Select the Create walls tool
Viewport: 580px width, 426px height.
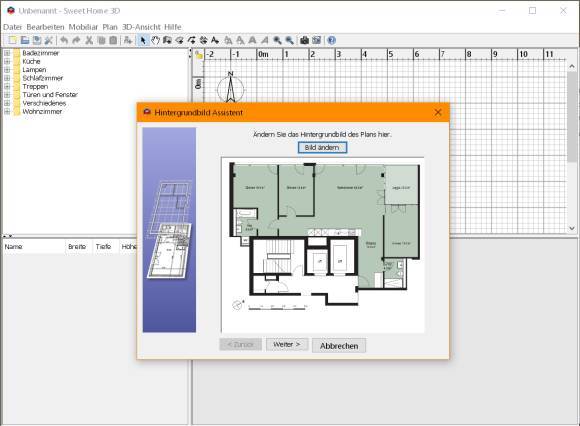167,40
